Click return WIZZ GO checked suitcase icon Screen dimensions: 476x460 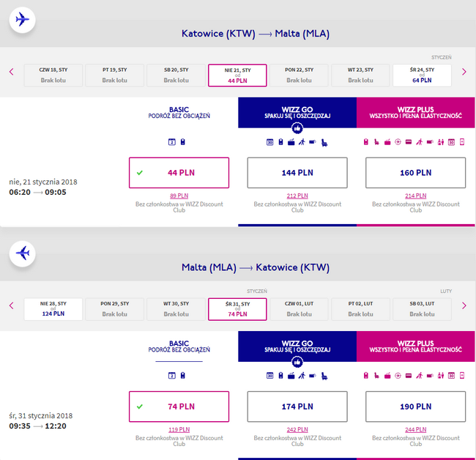click(x=291, y=376)
